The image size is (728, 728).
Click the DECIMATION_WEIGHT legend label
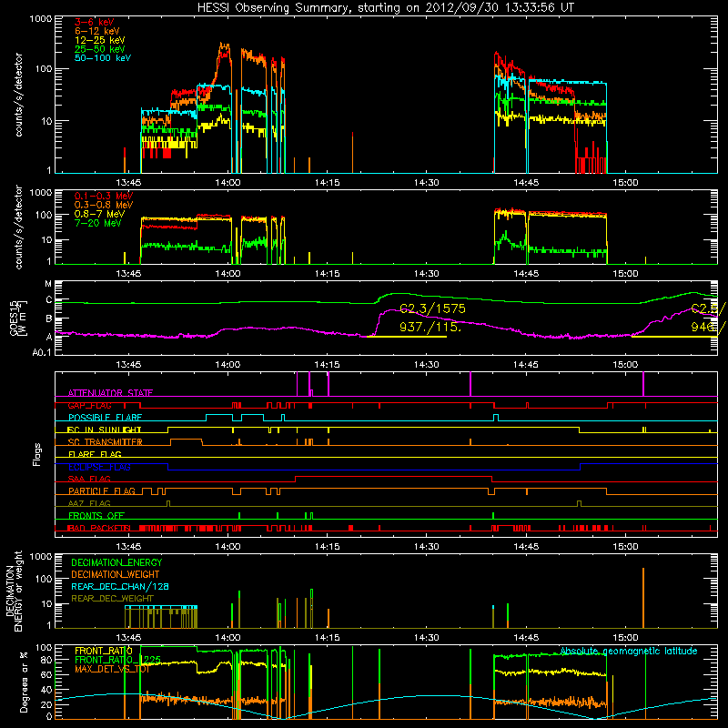click(116, 575)
